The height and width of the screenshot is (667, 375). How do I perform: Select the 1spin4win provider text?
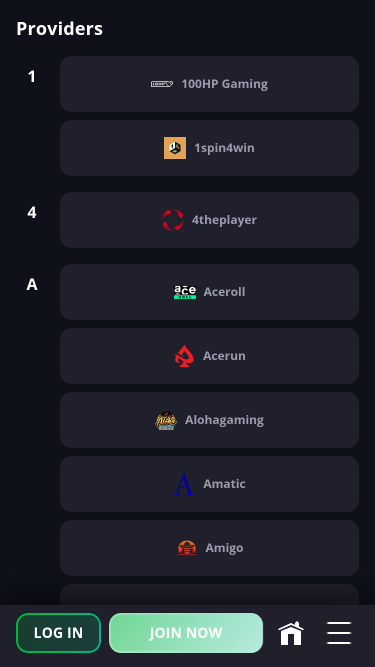pyautogui.click(x=224, y=148)
